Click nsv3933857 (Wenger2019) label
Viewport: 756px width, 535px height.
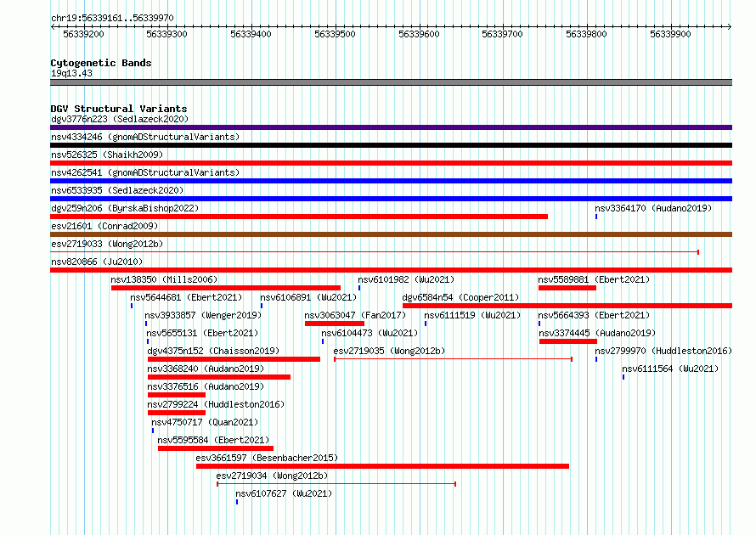click(203, 315)
